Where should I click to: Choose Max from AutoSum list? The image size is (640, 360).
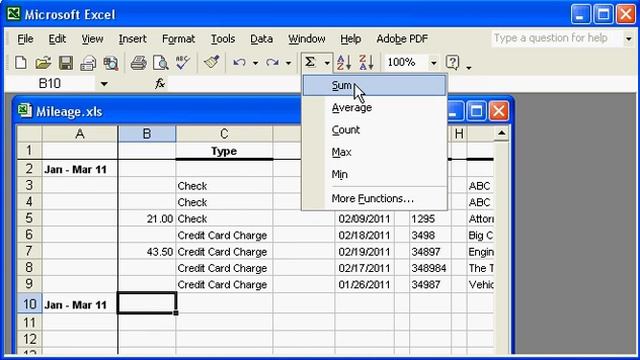pyautogui.click(x=374, y=152)
